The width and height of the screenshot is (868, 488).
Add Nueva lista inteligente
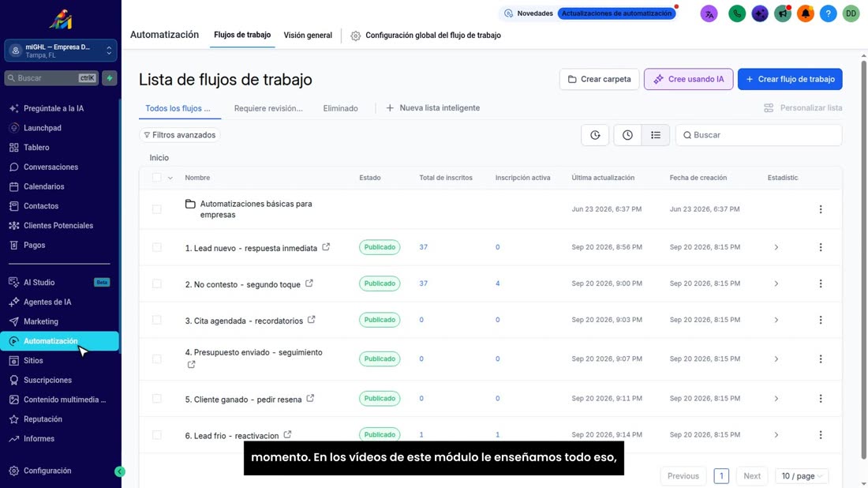[433, 108]
